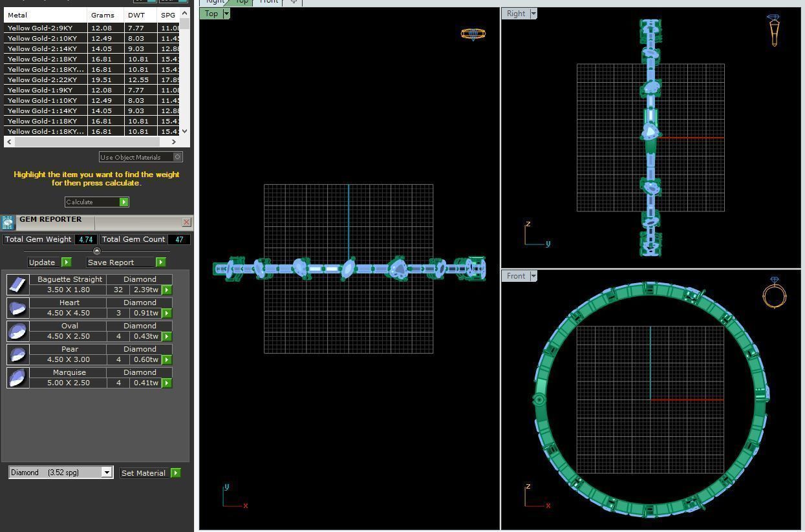Click the Marquise gem shape thumbnail
Viewport: 805px width, 532px height.
click(18, 378)
